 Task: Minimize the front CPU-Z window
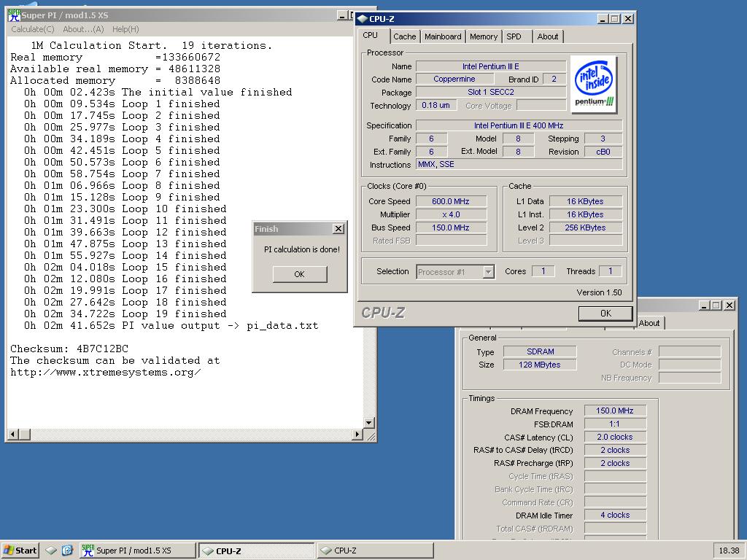point(603,19)
